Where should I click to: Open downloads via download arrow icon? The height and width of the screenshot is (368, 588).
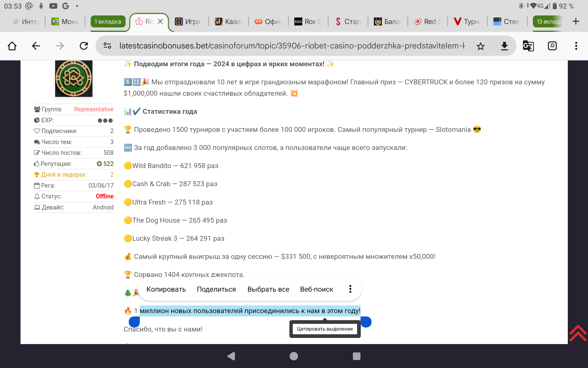pos(504,46)
